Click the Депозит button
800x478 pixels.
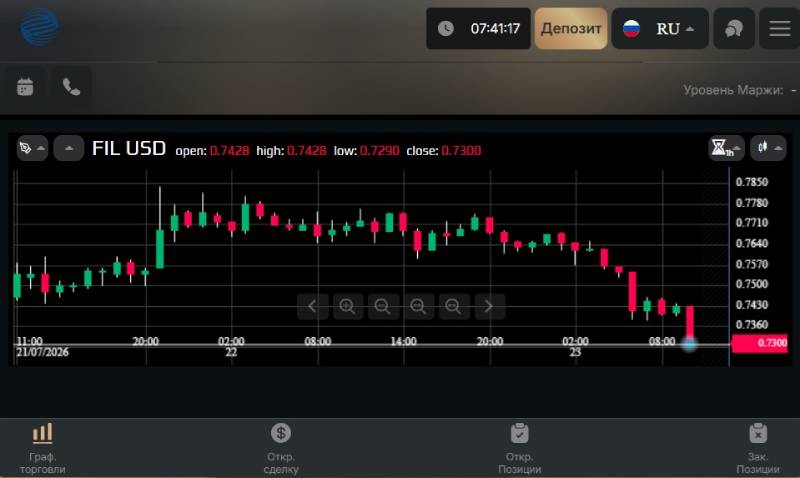(x=571, y=29)
